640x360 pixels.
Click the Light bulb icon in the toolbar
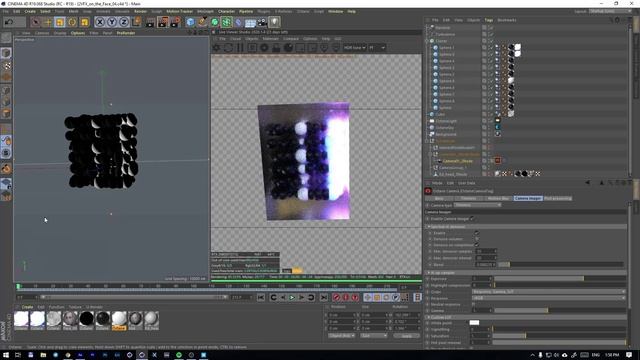275,22
